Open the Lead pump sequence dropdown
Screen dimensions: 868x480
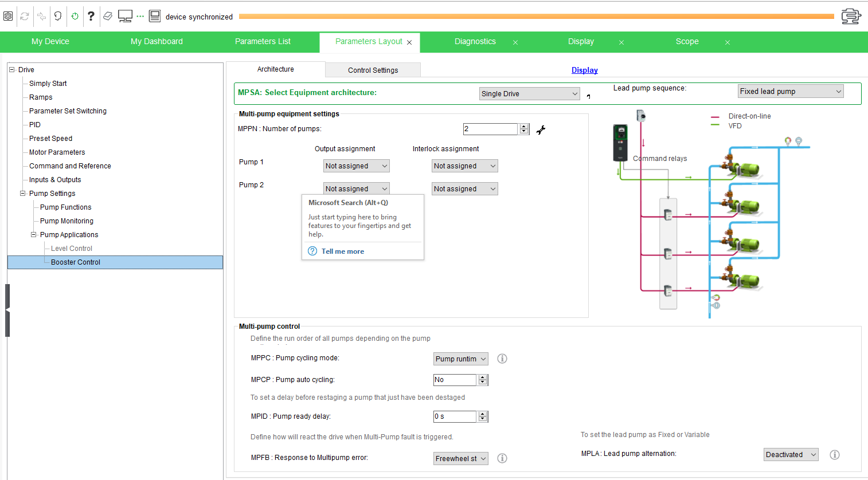click(x=791, y=91)
